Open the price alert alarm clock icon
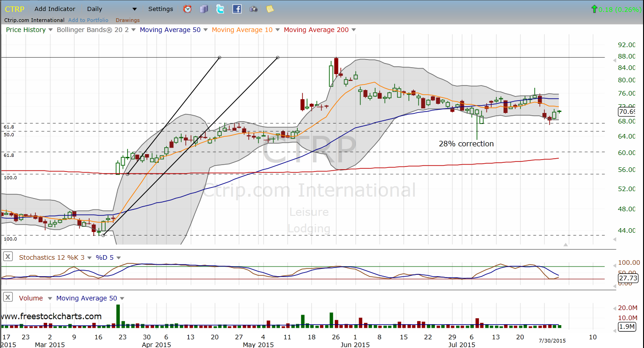Image resolution: width=644 pixels, height=348 pixels. tap(188, 9)
